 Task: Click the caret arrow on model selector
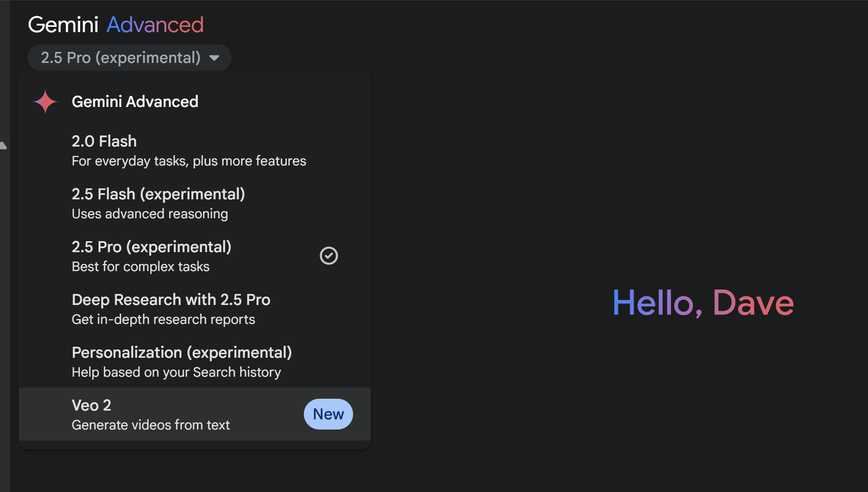[x=214, y=58]
